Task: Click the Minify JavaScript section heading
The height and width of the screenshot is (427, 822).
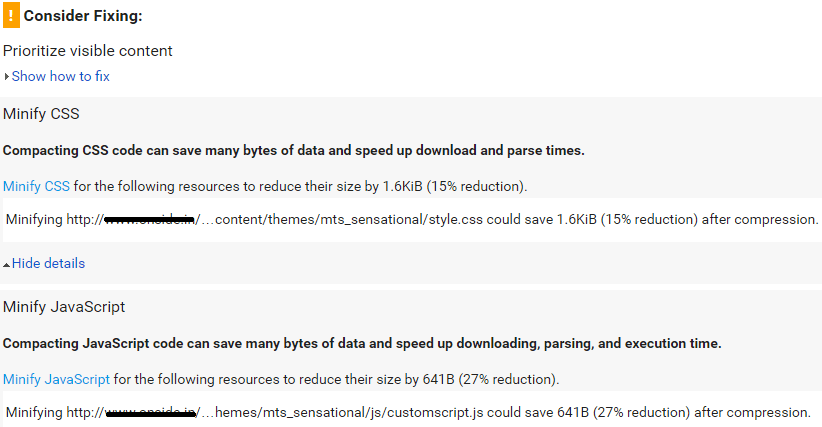Action: pyautogui.click(x=64, y=307)
